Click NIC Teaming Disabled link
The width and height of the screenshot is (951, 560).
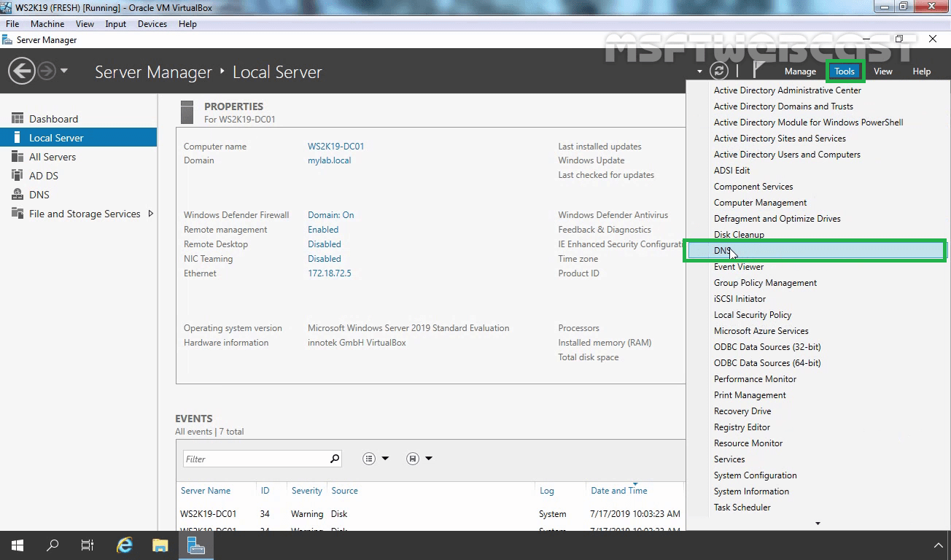(324, 259)
